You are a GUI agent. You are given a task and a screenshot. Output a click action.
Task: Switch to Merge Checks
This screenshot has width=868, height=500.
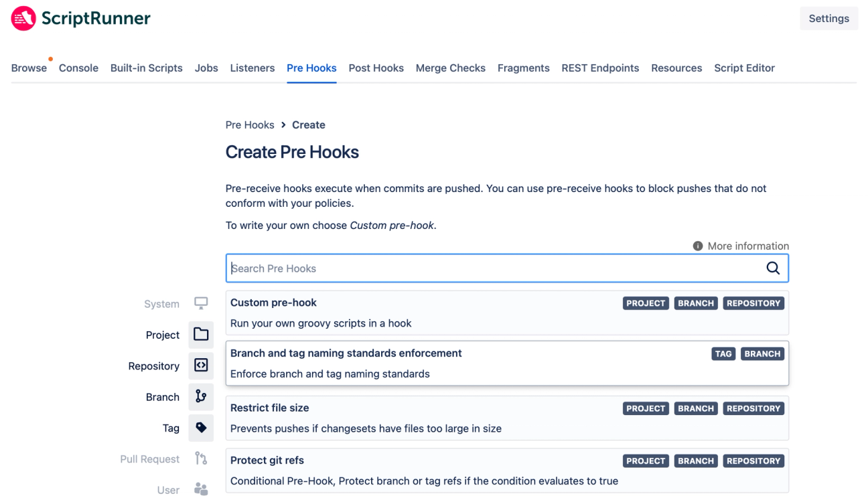(450, 68)
